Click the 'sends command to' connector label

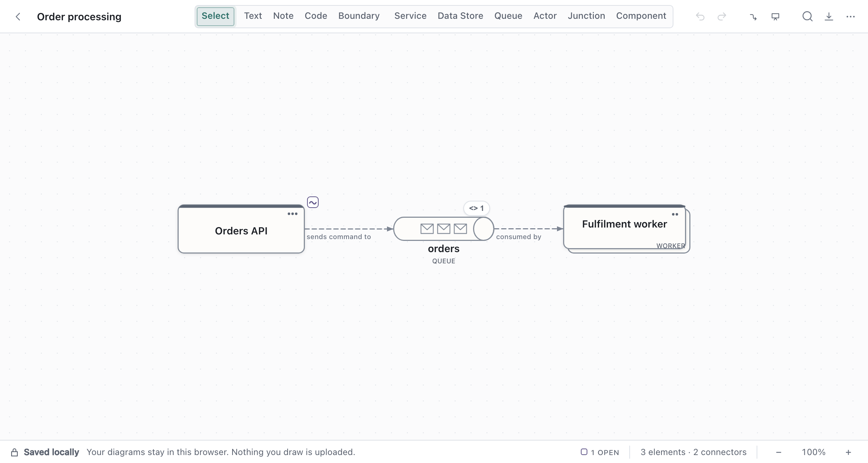(339, 237)
